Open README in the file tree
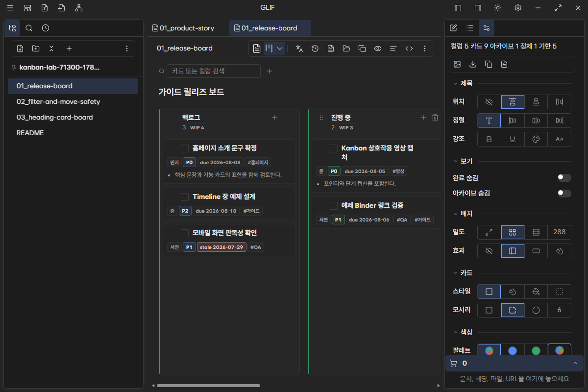 [x=73, y=133]
